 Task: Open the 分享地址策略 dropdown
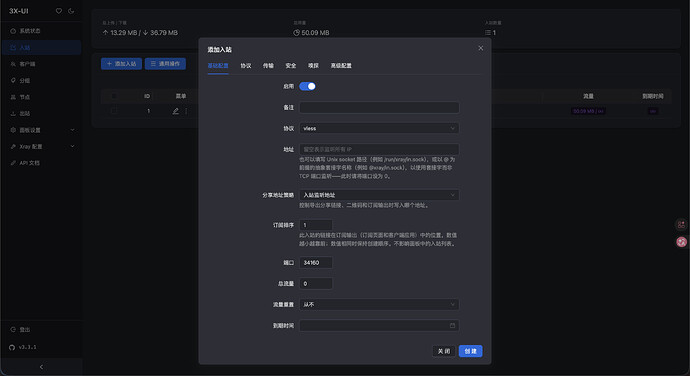click(379, 195)
